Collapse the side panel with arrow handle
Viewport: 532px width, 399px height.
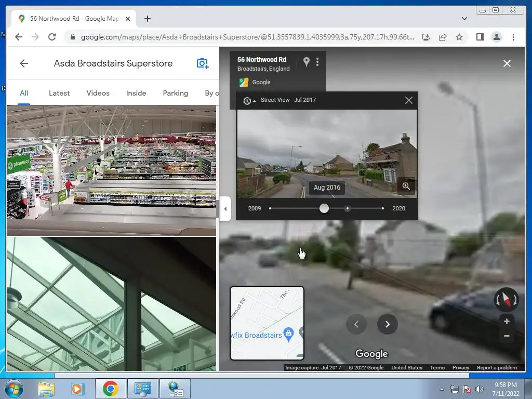pos(225,209)
